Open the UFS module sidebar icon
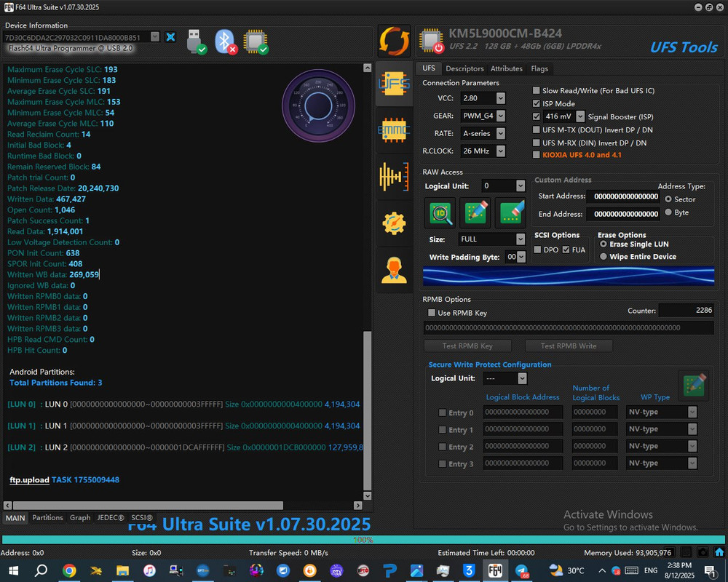This screenshot has height=582, width=728. (x=394, y=84)
